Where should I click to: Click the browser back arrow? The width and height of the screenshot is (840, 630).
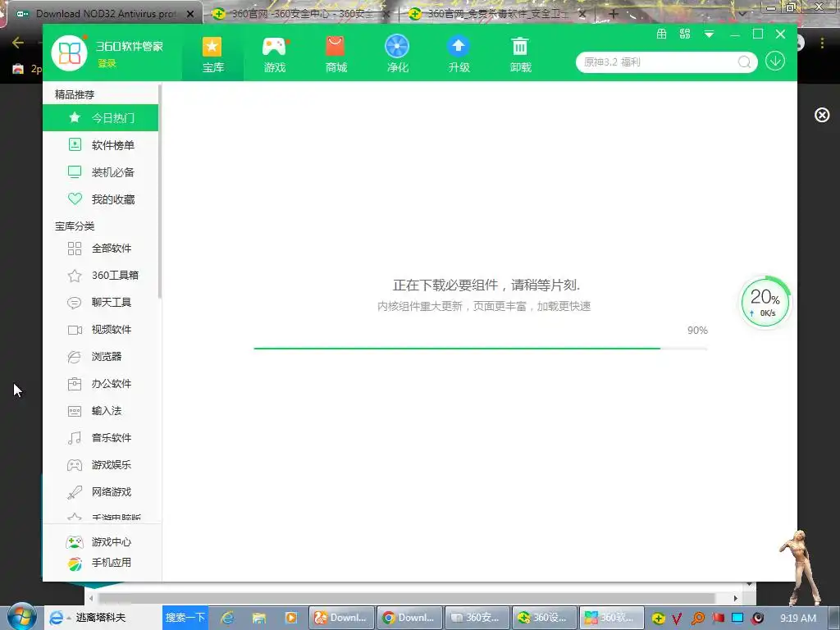point(18,43)
